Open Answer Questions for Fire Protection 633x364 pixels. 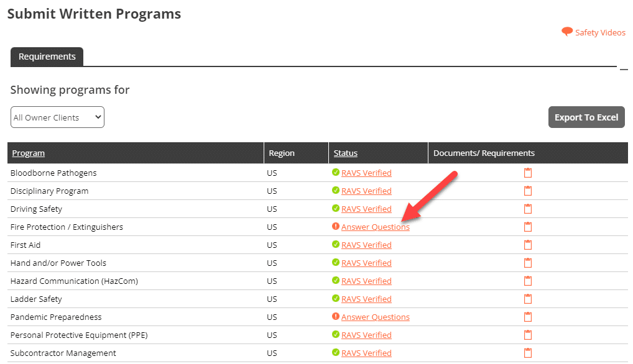[376, 227]
